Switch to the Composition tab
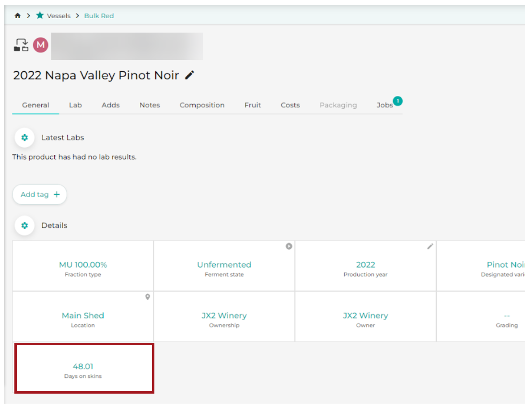This screenshot has width=525, height=420. (x=202, y=105)
